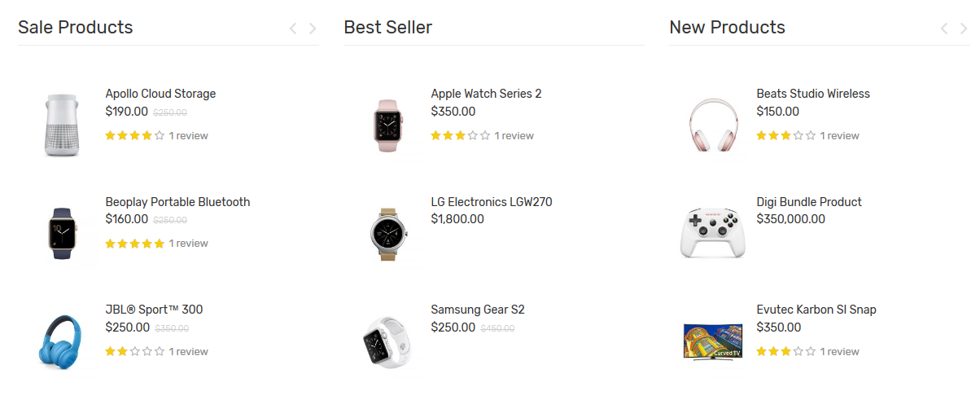View Beats Studio Wireless product

[x=812, y=94]
